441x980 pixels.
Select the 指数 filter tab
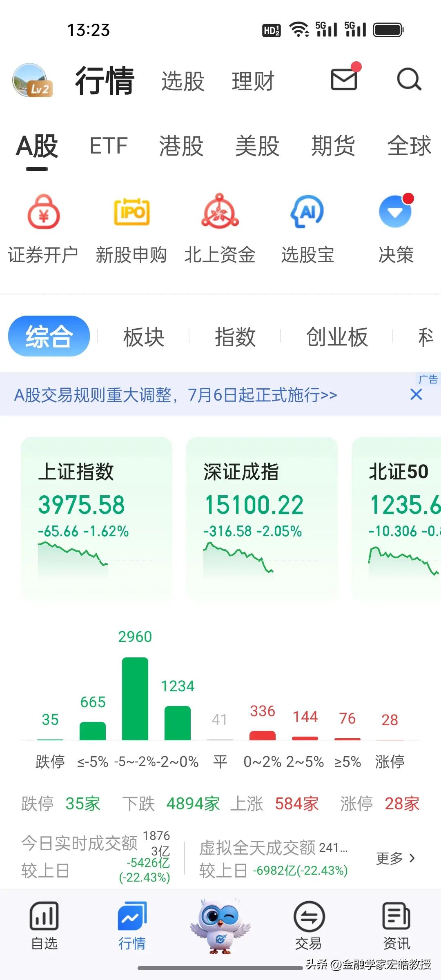(235, 337)
